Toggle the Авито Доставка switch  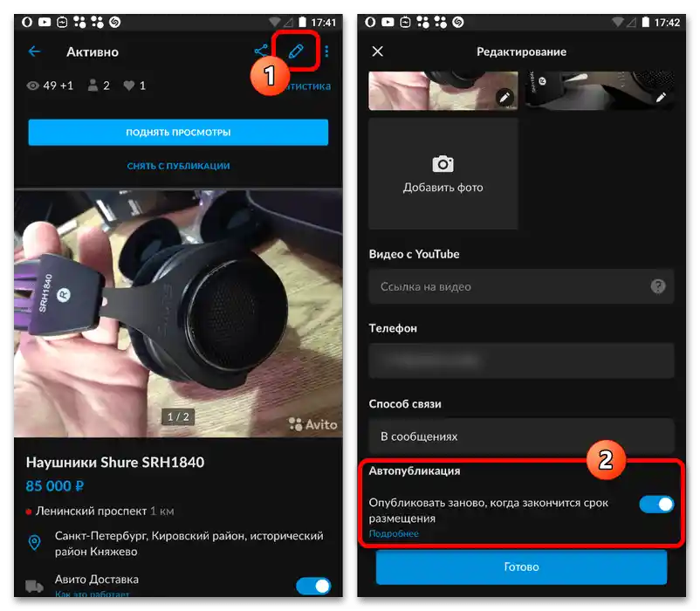click(x=313, y=586)
